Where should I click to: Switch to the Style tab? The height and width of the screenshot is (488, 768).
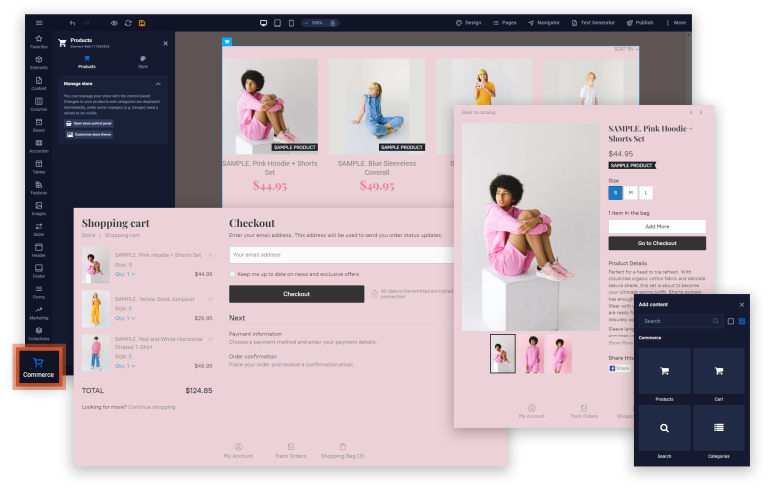[x=143, y=62]
